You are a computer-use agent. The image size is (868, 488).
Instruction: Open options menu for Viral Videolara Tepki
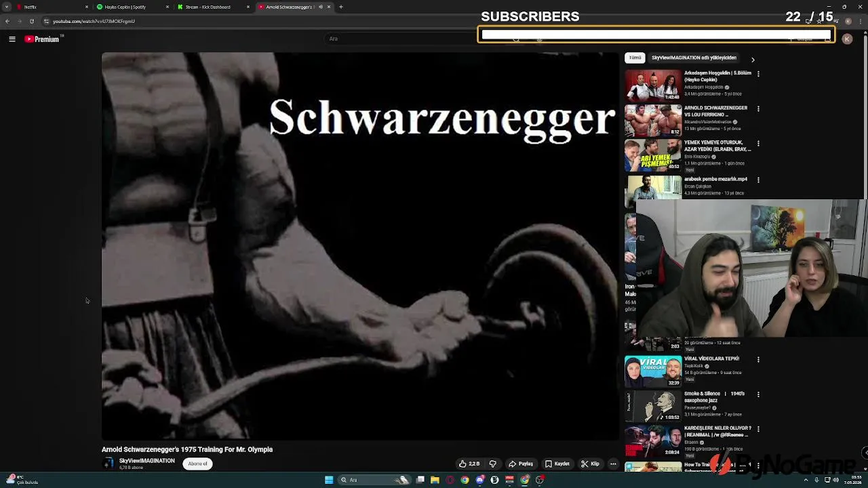pyautogui.click(x=758, y=359)
